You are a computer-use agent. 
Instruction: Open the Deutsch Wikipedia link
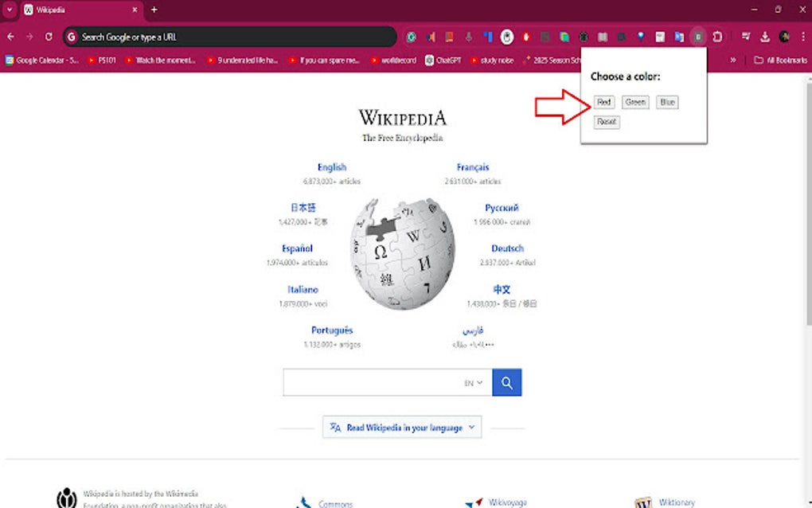[508, 248]
